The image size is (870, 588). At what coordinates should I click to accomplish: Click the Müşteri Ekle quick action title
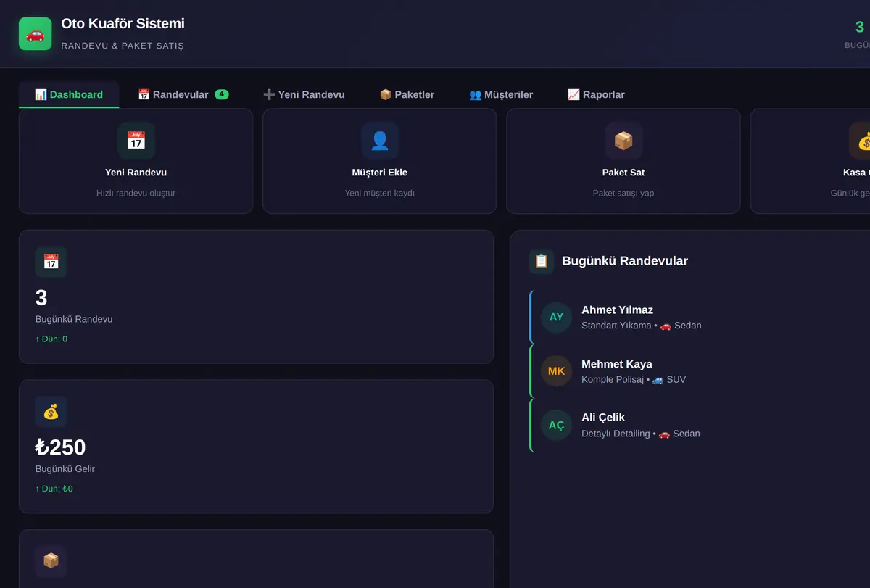(x=380, y=173)
